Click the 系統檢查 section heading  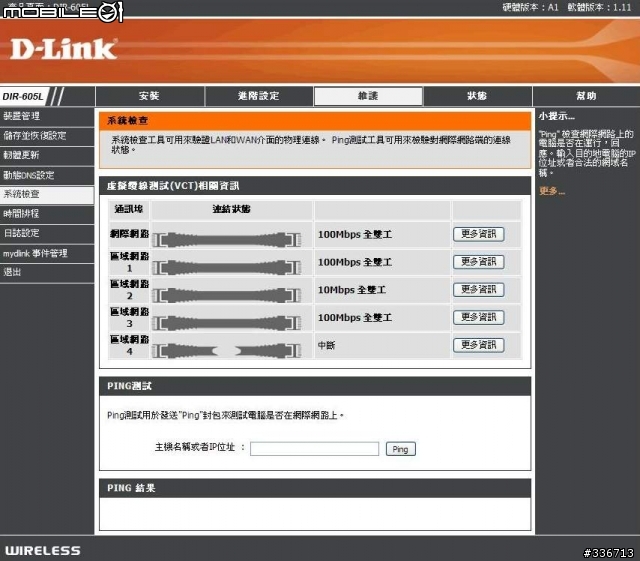[x=128, y=121]
